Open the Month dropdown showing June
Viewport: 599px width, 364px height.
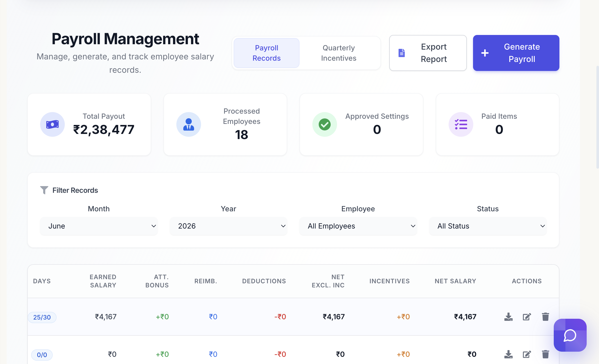click(x=99, y=226)
